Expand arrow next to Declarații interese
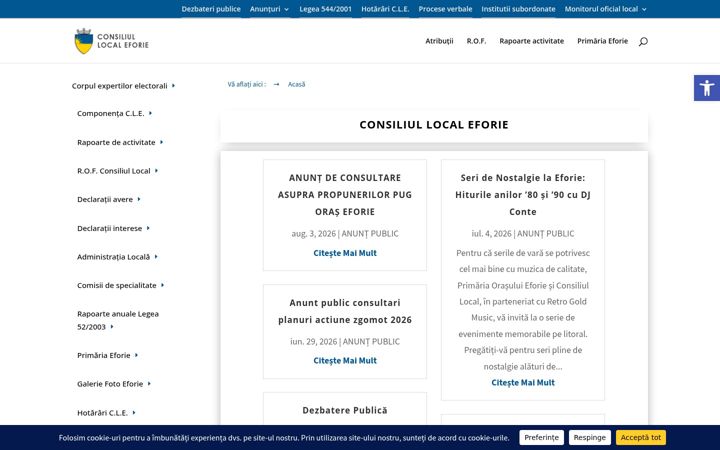 pos(148,228)
